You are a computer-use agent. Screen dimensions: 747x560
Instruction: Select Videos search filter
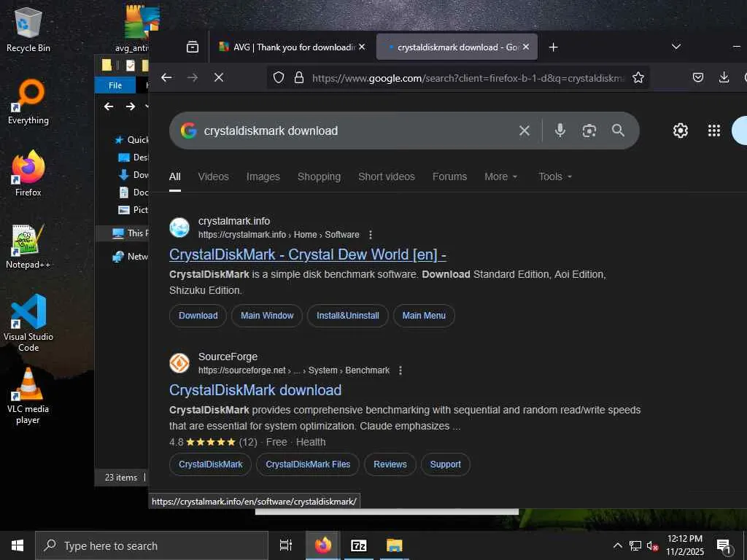coord(214,176)
